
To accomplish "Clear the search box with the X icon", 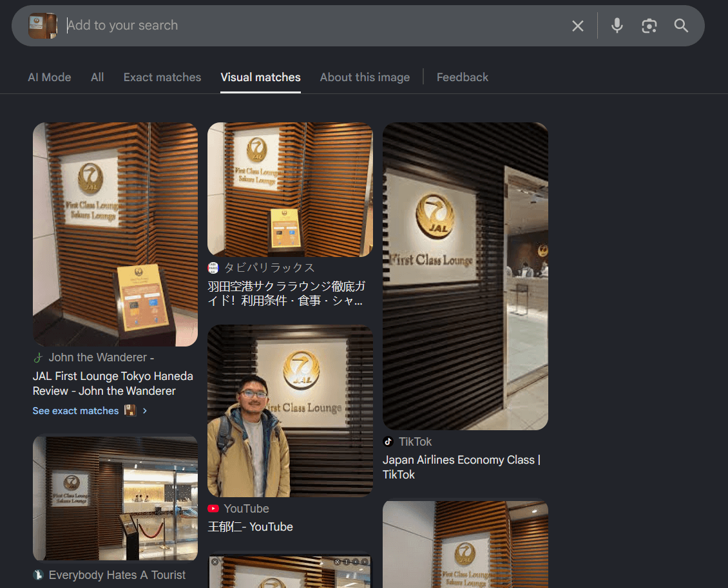I will pos(578,26).
